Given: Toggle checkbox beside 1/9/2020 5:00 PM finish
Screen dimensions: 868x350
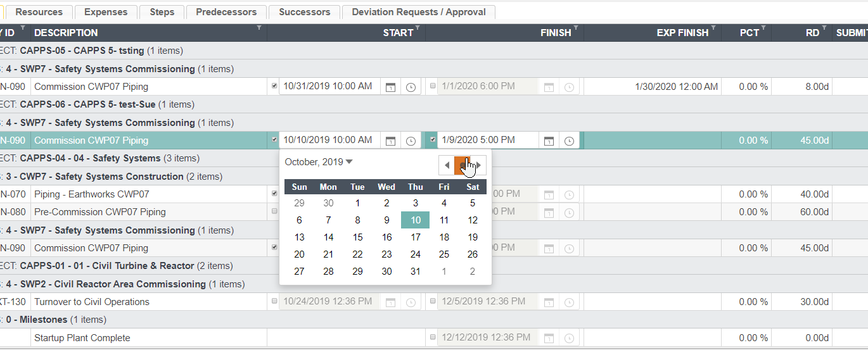Looking at the screenshot, I should [433, 140].
